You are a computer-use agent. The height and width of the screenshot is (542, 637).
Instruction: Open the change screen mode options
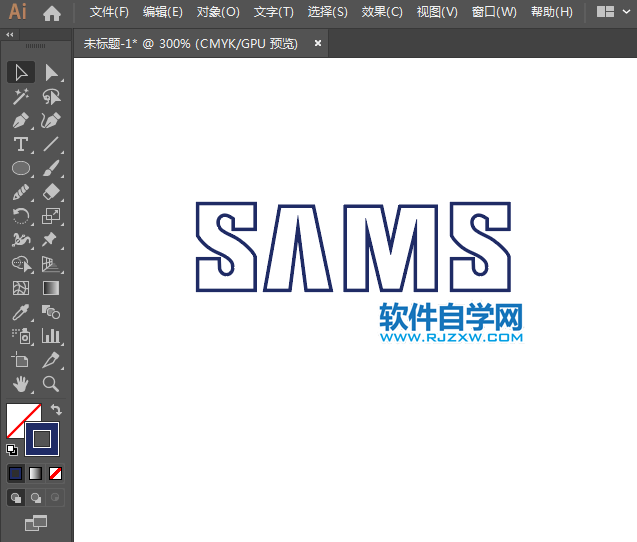tap(36, 522)
